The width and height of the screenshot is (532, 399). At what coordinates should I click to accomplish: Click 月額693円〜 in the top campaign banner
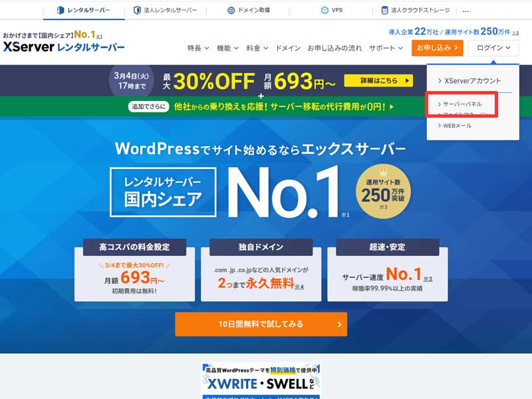pyautogui.click(x=300, y=81)
